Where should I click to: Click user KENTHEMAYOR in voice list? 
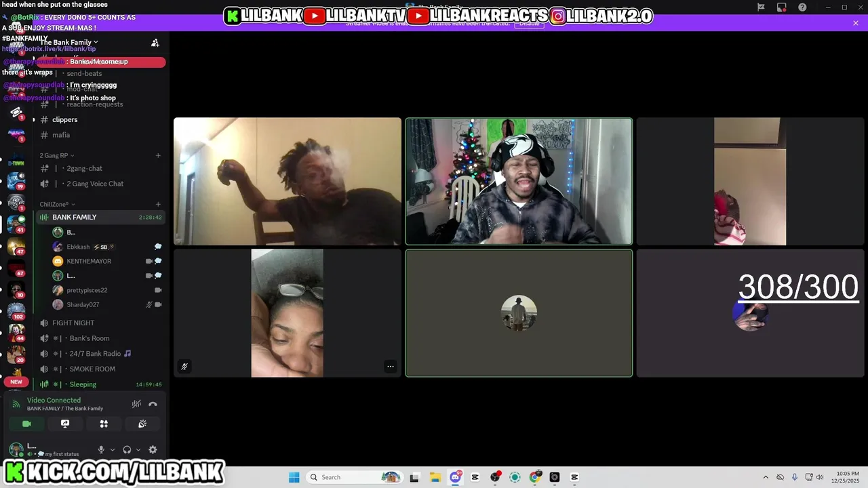(106, 261)
